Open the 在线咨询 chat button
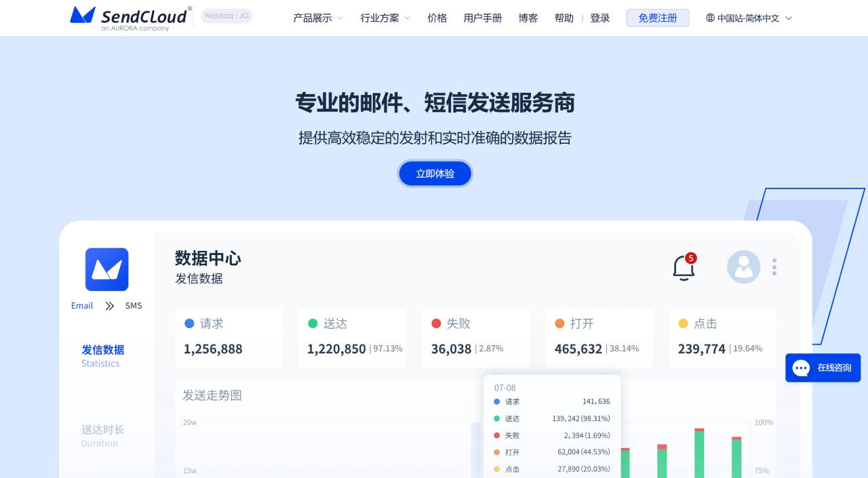868x478 pixels. tap(823, 367)
